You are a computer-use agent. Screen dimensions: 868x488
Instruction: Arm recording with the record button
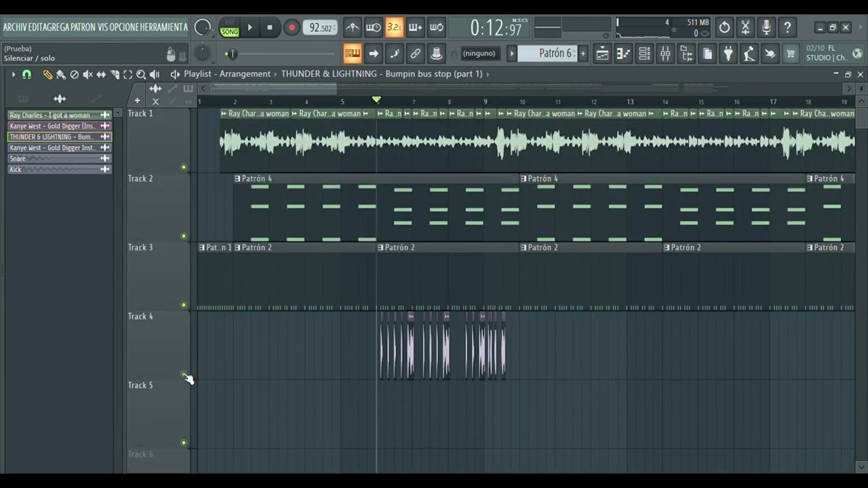(x=292, y=28)
